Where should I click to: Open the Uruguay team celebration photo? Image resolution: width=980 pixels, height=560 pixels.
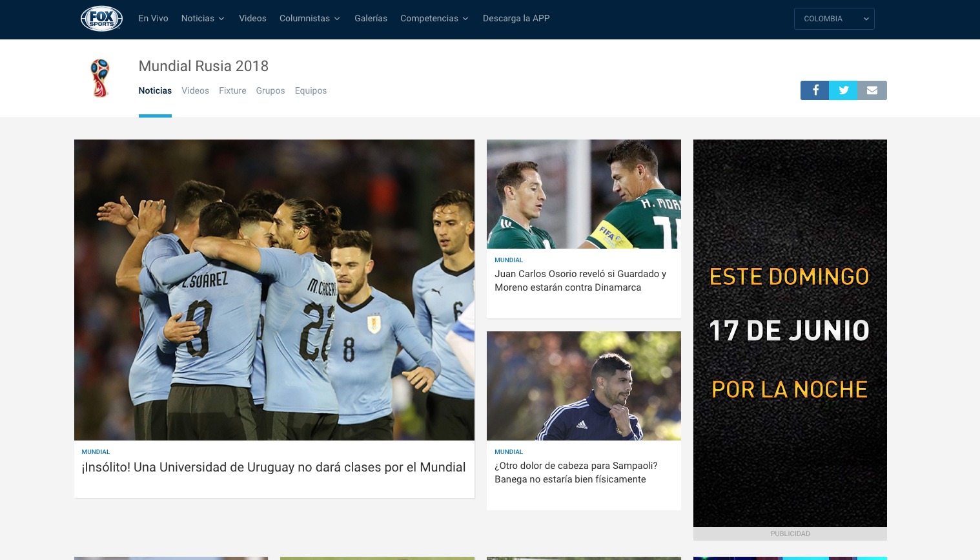(274, 290)
